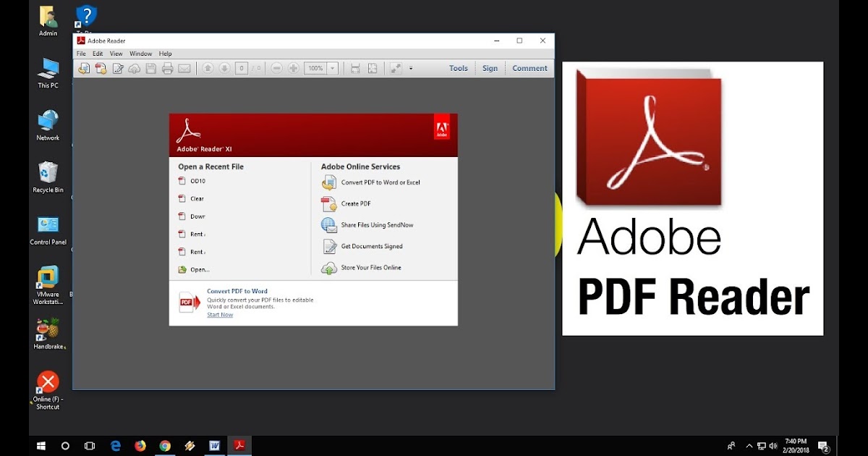Click the Edit/sign document toolbar icon

click(x=118, y=68)
